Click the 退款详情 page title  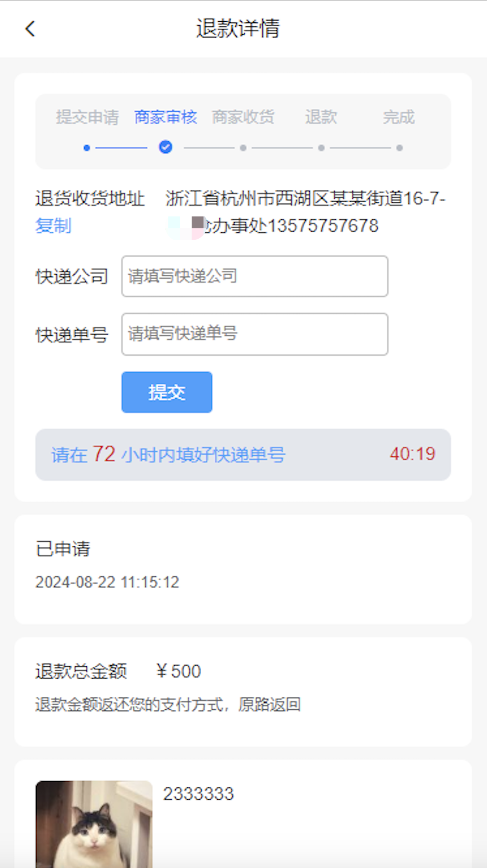[x=238, y=29]
